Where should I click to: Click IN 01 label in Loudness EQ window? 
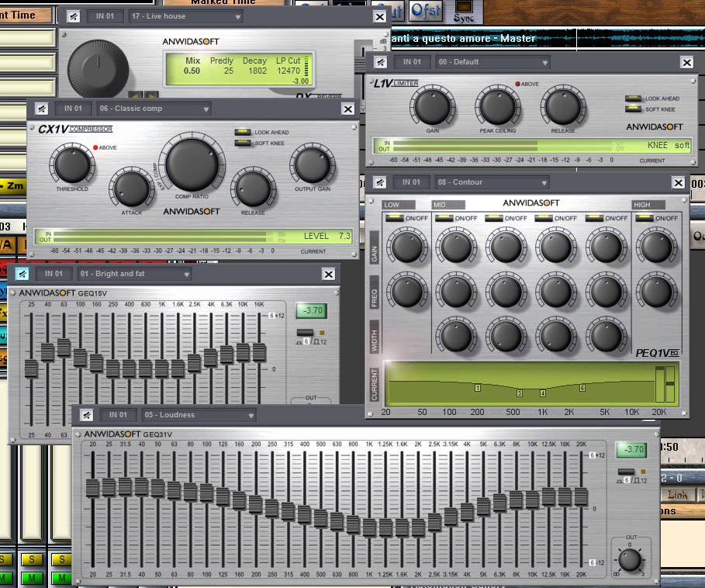coord(118,415)
